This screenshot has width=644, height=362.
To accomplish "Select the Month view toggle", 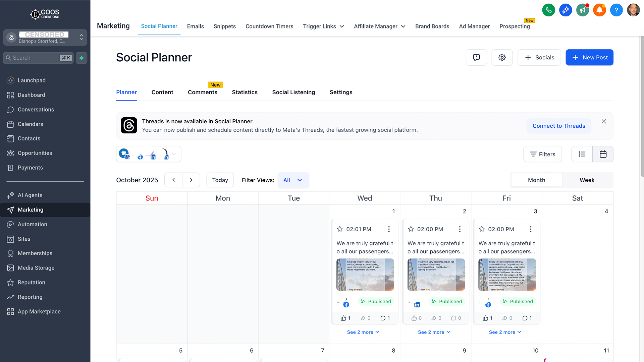I will click(x=536, y=180).
